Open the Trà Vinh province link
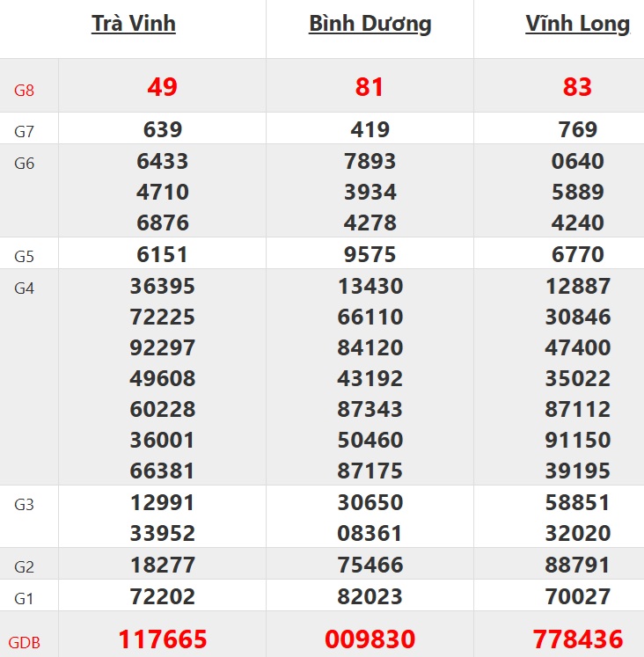Viewport: 644px width, 657px height. (x=134, y=24)
